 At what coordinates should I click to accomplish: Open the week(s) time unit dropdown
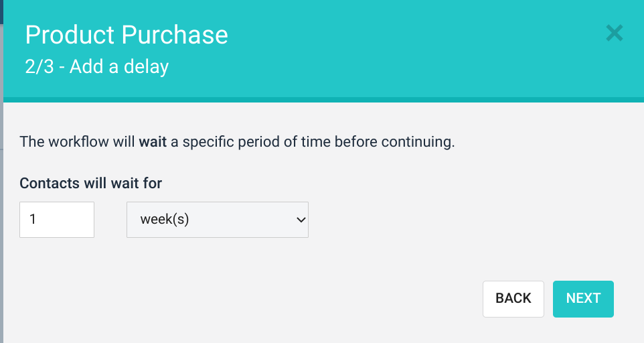[x=217, y=220]
